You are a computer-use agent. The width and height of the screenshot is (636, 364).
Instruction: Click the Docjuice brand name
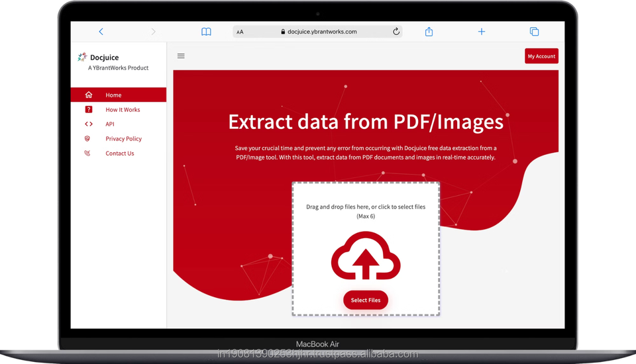click(104, 58)
